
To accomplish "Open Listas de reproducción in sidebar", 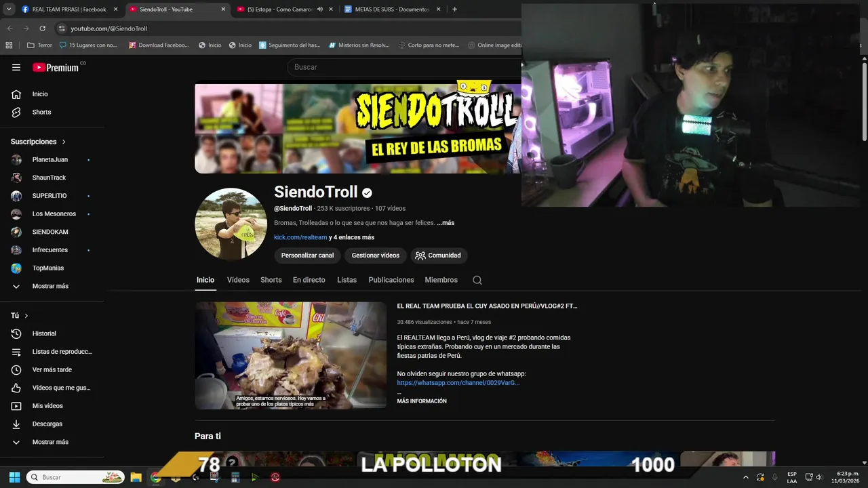I will 52,352.
